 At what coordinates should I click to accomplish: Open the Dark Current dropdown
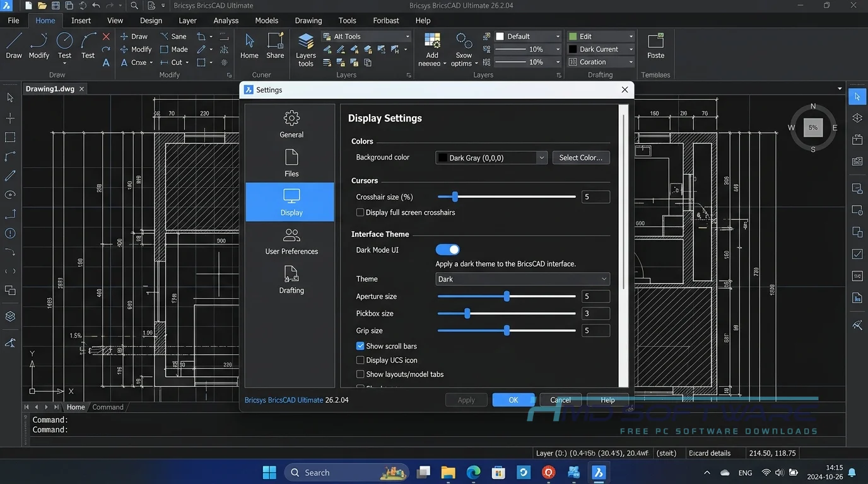[601, 49]
